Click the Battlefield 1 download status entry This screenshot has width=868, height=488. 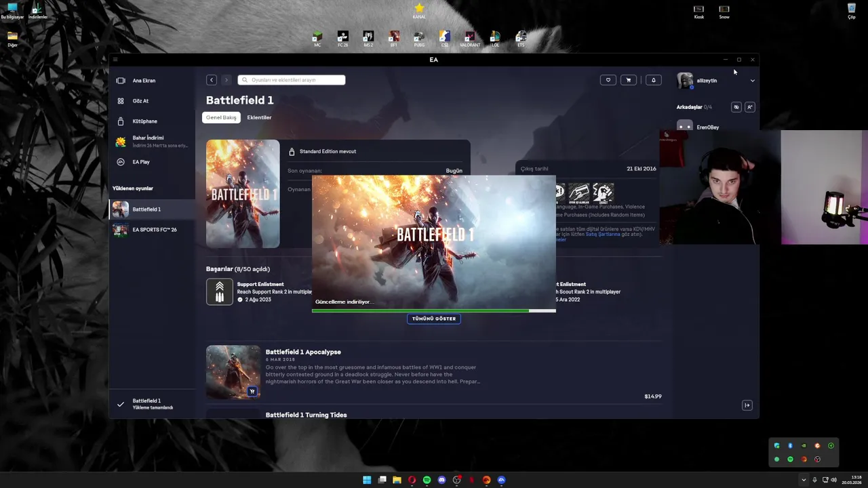[x=152, y=404]
